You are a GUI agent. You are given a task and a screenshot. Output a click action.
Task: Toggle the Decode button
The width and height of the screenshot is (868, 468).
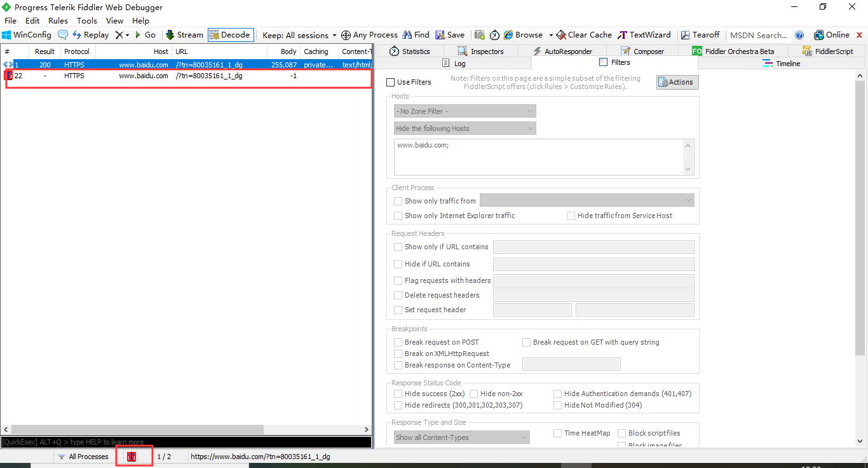[230, 35]
